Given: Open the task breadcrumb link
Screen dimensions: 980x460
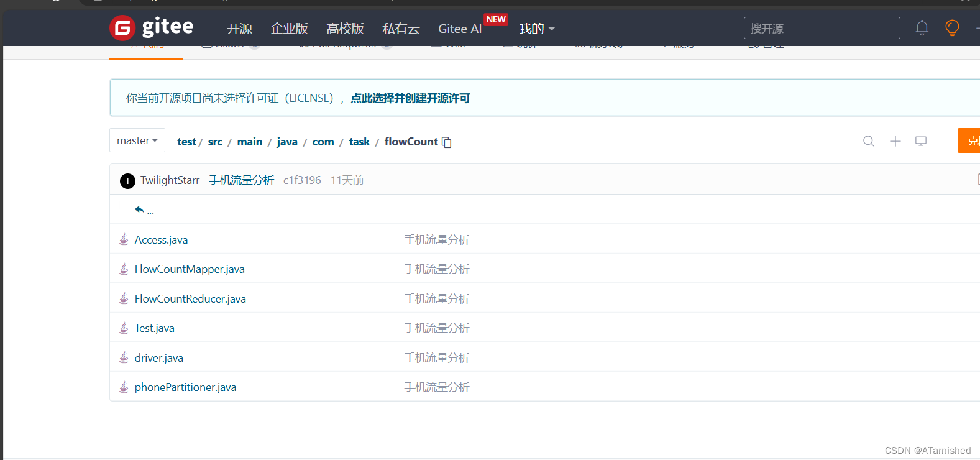Looking at the screenshot, I should [359, 142].
